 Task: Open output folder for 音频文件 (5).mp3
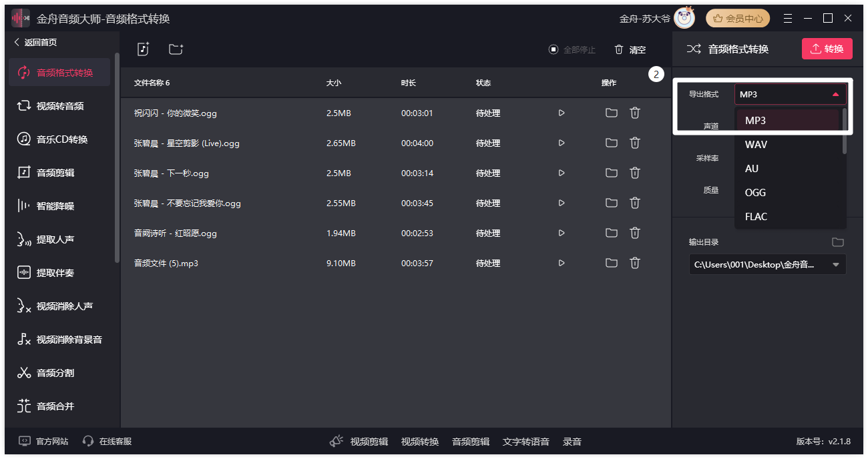click(611, 263)
